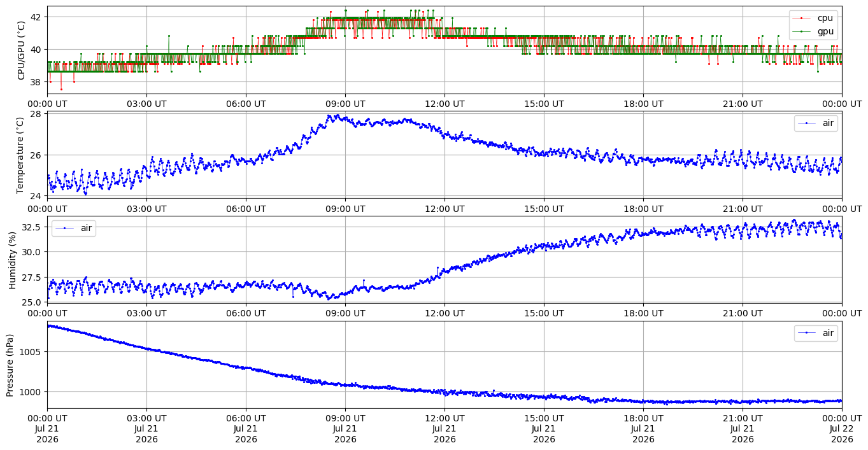Viewport: 868px width, 450px height.
Task: Click the 09:00 UT Jul 21 bottom tick label
Action: click(345, 428)
